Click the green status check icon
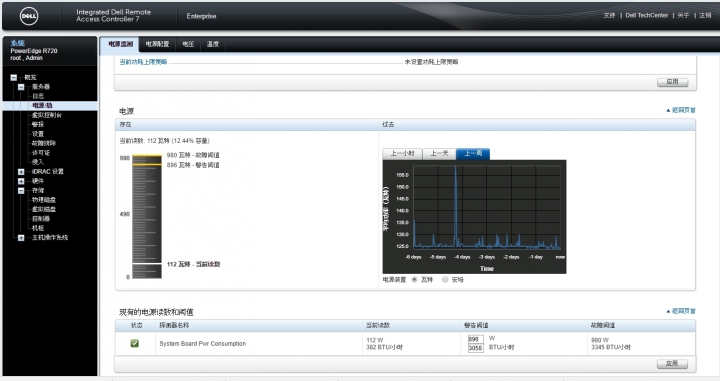Image resolution: width=720 pixels, height=381 pixels. (x=135, y=343)
